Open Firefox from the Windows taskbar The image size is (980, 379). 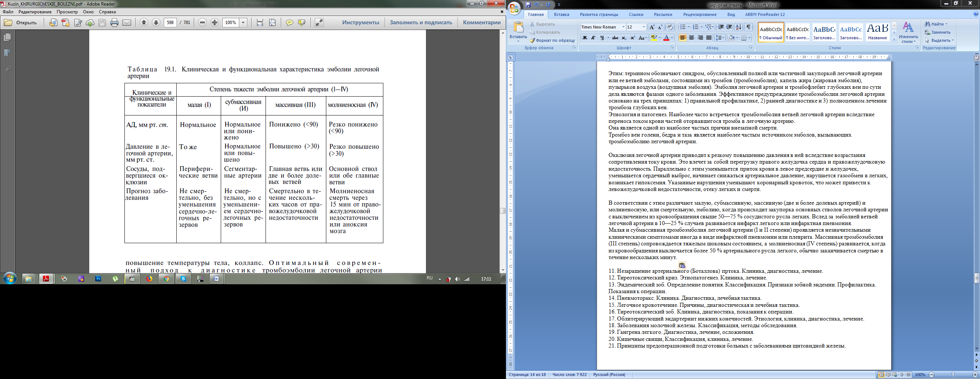tap(149, 279)
